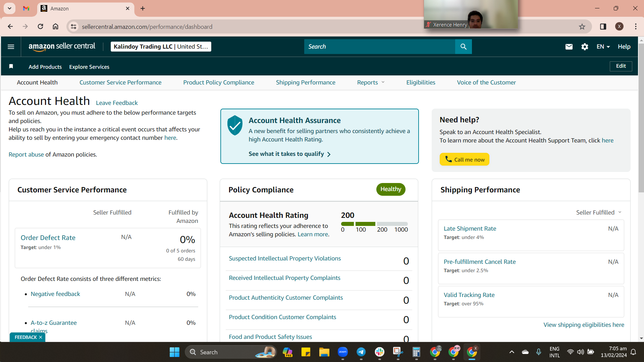Image resolution: width=644 pixels, height=362 pixels.
Task: Show hidden system tray icons
Action: click(x=512, y=352)
